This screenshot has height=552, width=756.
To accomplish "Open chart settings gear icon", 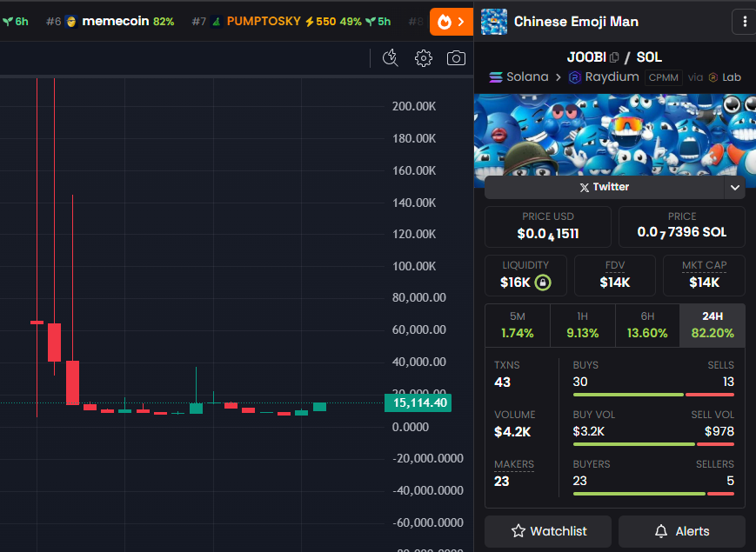I will [424, 58].
